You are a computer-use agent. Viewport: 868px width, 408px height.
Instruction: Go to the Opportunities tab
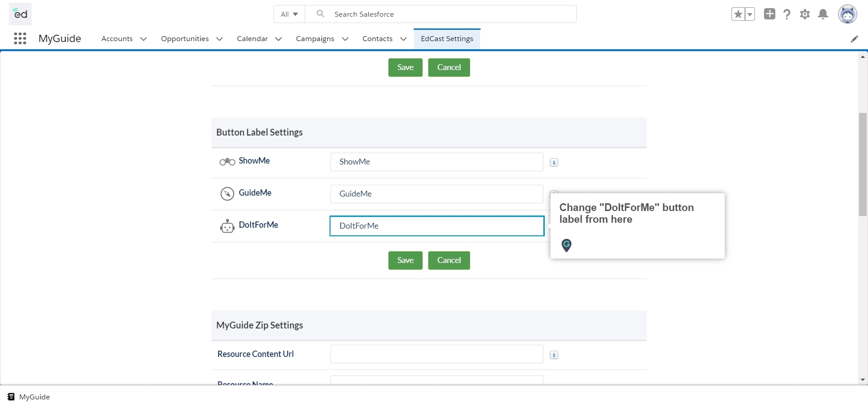click(x=185, y=39)
